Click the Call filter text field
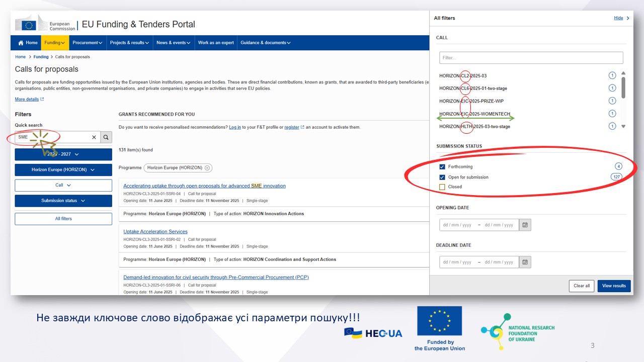Screen dimensions: 644x362 (531, 58)
